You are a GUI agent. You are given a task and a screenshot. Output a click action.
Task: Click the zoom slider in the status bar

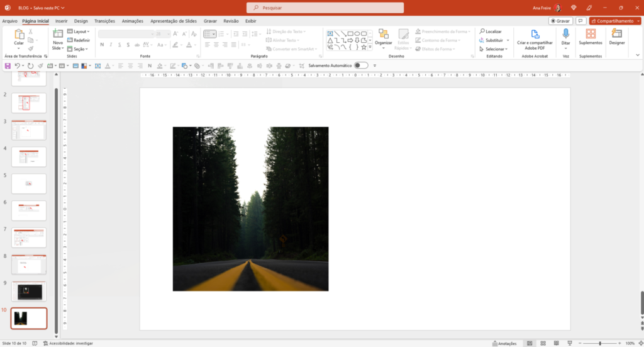coord(599,343)
